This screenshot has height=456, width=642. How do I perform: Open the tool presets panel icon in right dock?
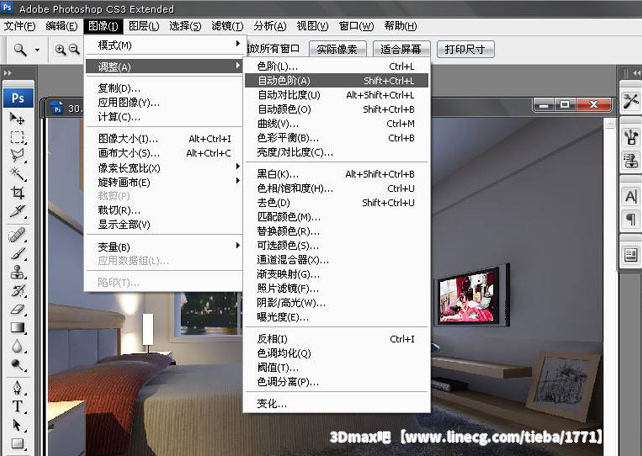click(x=631, y=101)
